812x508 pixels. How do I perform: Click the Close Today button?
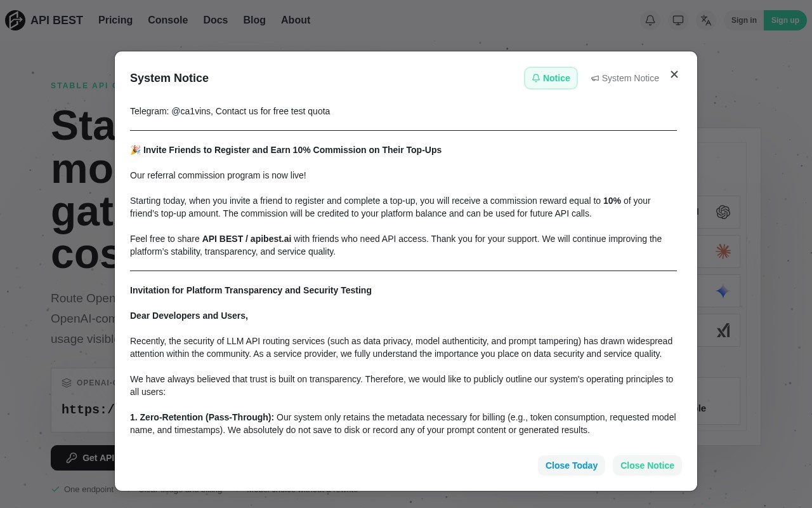point(572,465)
